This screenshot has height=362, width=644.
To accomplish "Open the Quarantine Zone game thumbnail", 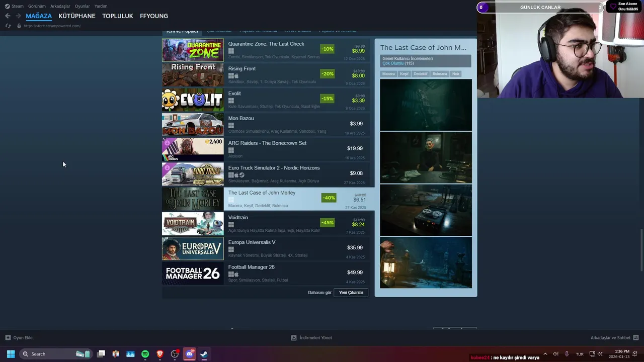I will [x=193, y=50].
